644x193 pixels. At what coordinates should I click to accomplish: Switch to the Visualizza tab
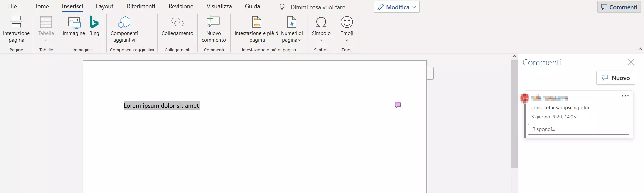point(219,6)
